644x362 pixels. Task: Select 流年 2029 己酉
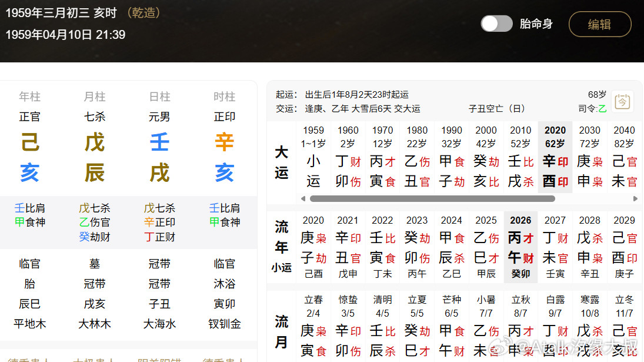(x=624, y=247)
